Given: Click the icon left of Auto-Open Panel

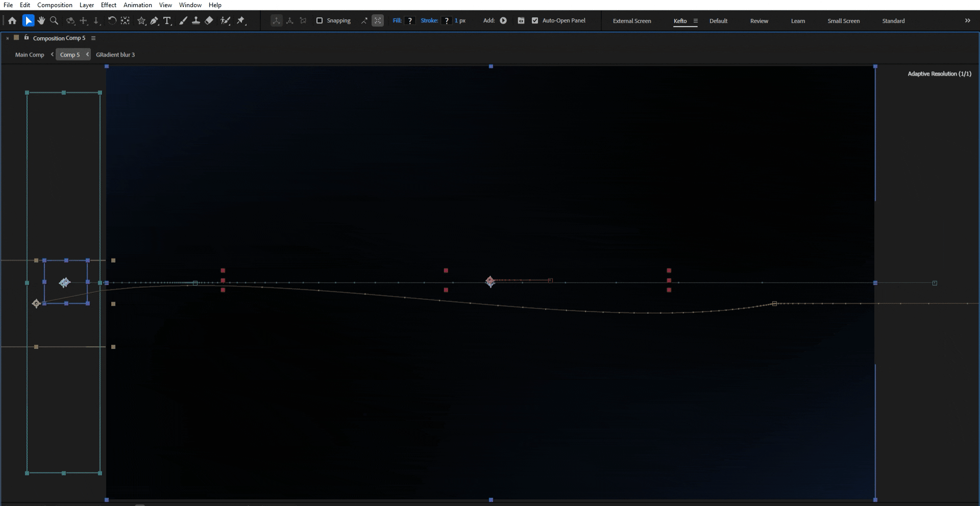Looking at the screenshot, I should 521,21.
